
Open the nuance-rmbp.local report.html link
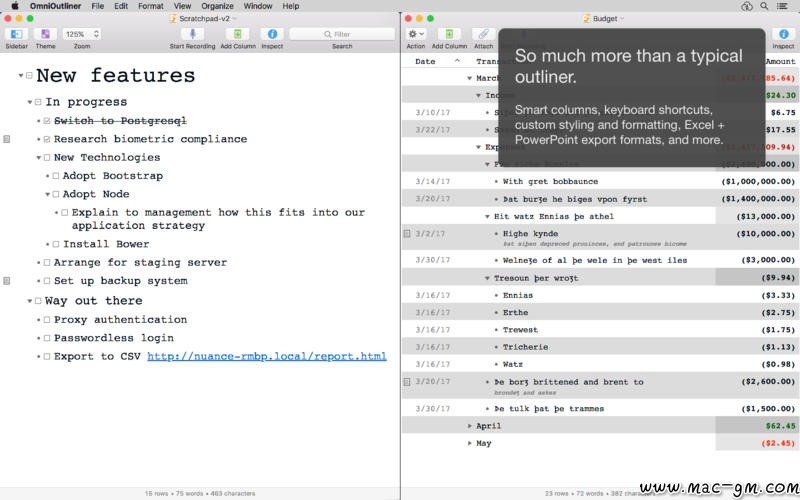(267, 357)
